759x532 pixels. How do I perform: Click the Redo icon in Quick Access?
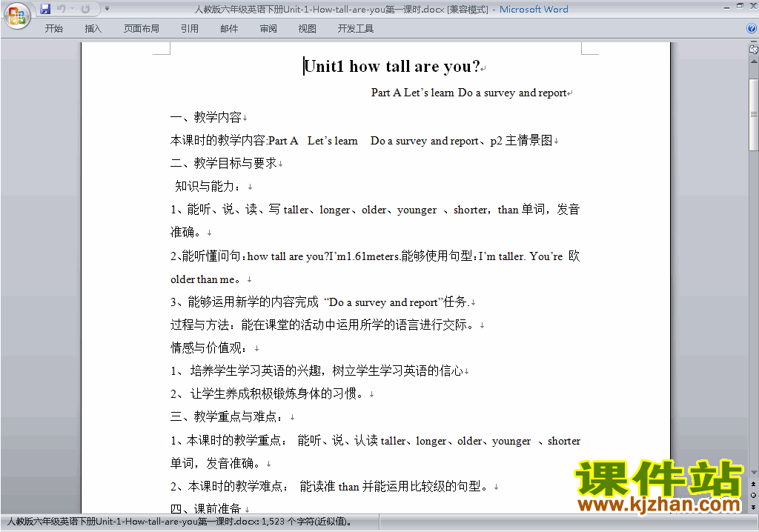tap(86, 9)
